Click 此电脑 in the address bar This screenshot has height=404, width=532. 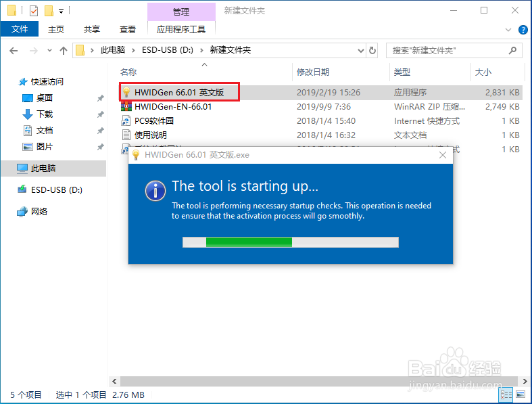coord(113,50)
